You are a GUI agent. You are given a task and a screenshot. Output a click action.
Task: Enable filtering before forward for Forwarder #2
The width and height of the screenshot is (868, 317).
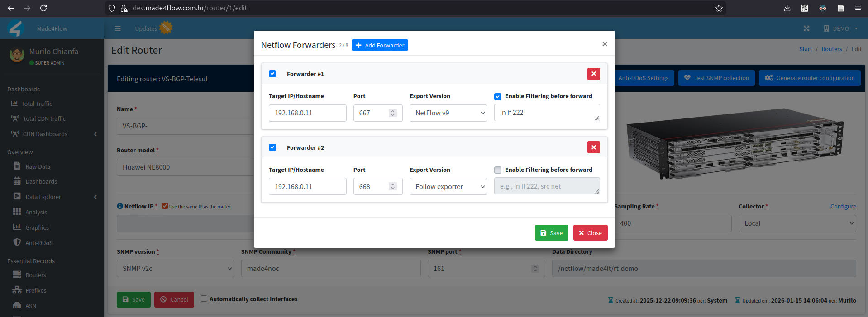498,170
